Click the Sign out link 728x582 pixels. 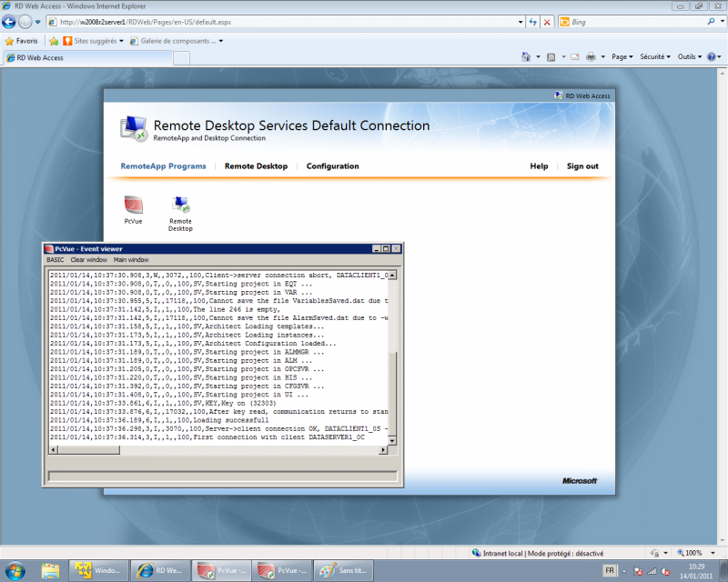(x=582, y=166)
